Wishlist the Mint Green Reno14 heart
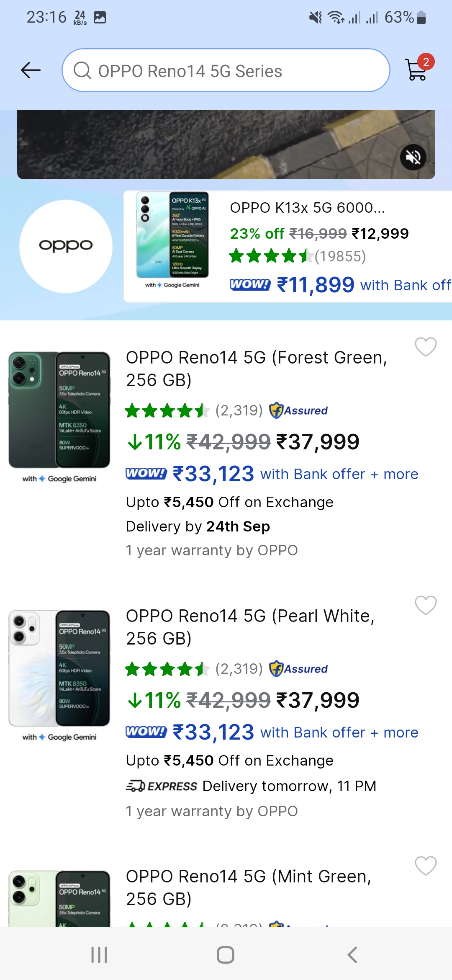Image resolution: width=452 pixels, height=980 pixels. (x=426, y=866)
